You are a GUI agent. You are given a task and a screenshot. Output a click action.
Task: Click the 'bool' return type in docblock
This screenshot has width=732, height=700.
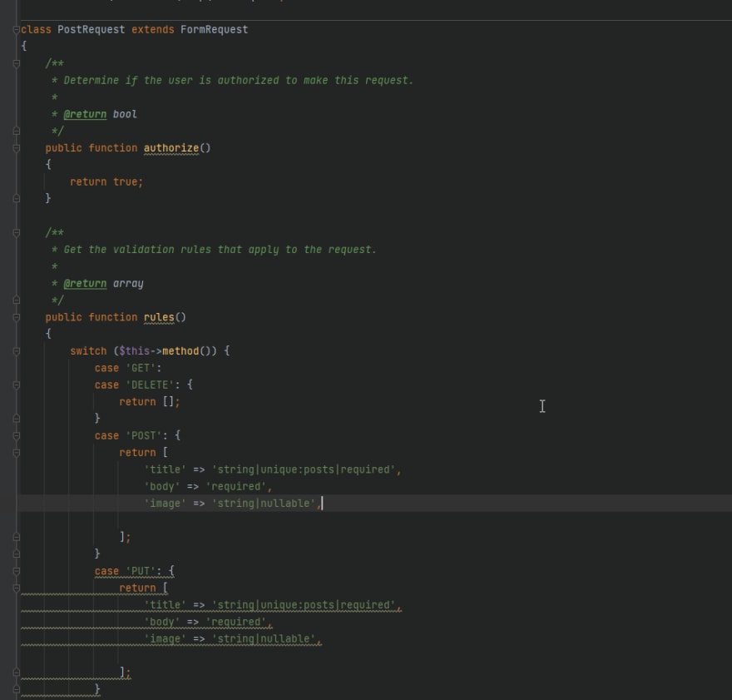coord(125,114)
